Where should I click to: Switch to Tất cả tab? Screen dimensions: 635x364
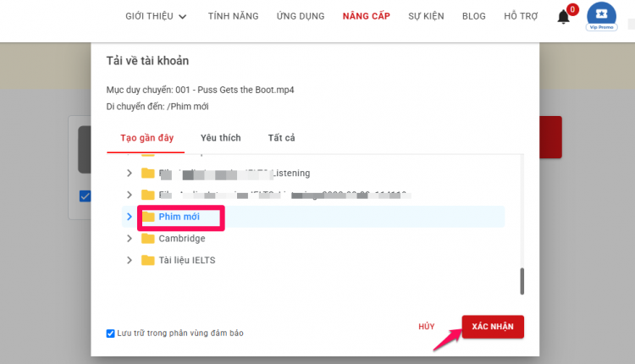click(281, 138)
